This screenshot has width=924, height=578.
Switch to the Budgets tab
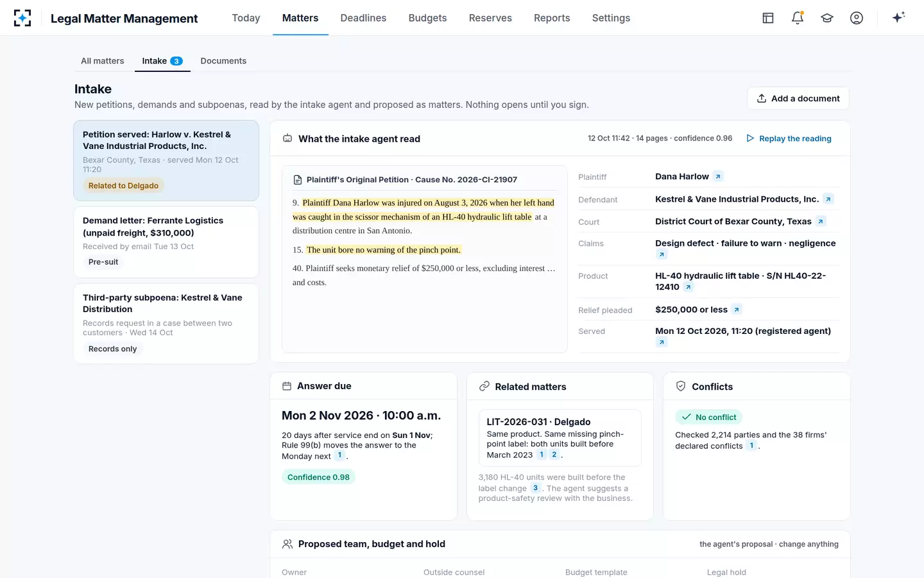coord(427,18)
